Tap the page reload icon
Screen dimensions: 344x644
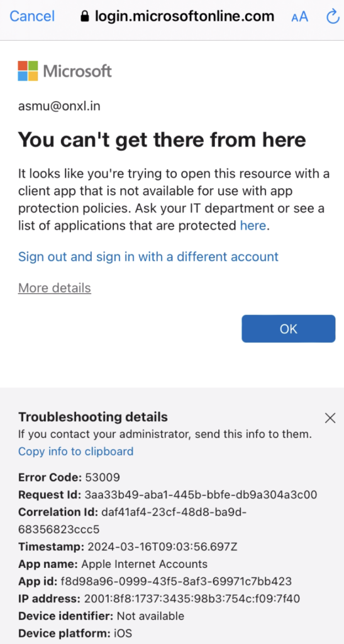[x=332, y=17]
